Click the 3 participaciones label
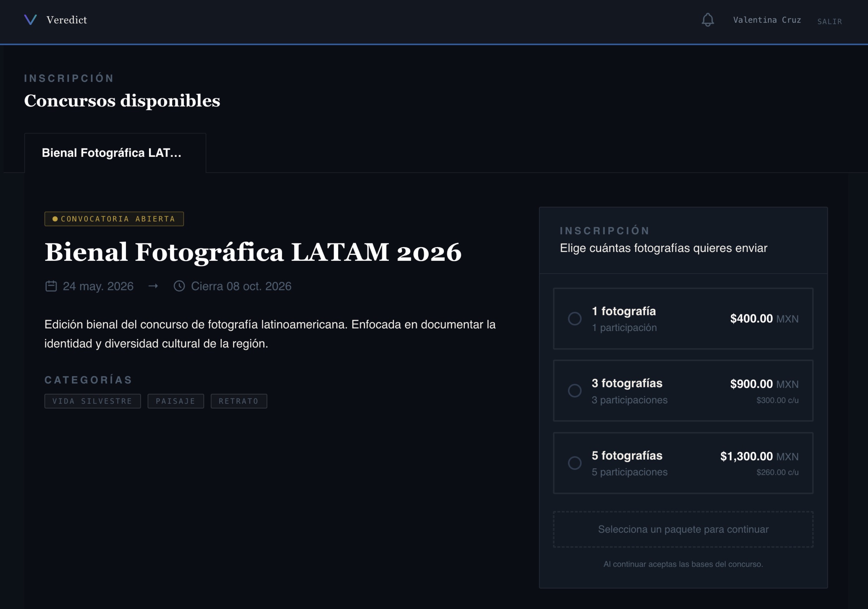 pos(629,400)
